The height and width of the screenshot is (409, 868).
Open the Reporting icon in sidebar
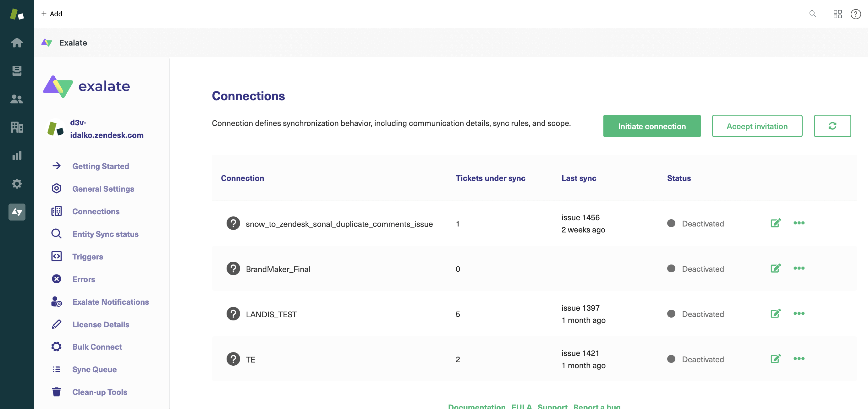point(17,155)
